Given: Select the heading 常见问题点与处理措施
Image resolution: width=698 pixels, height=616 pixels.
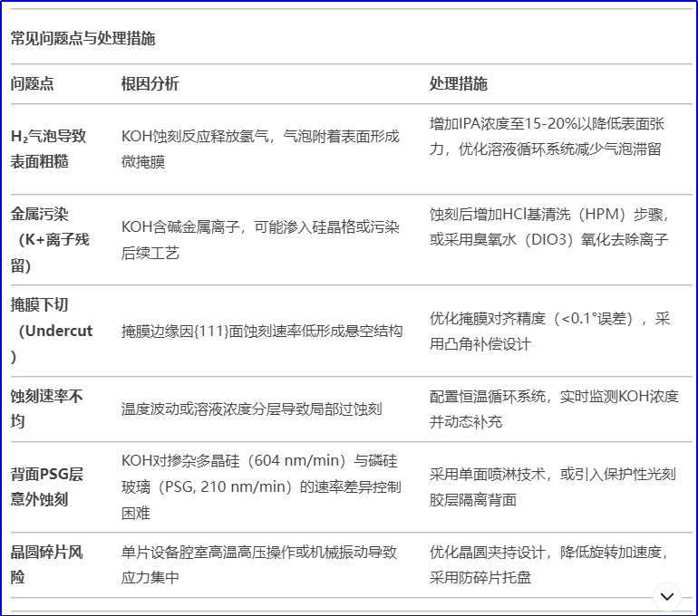Looking at the screenshot, I should (x=82, y=39).
